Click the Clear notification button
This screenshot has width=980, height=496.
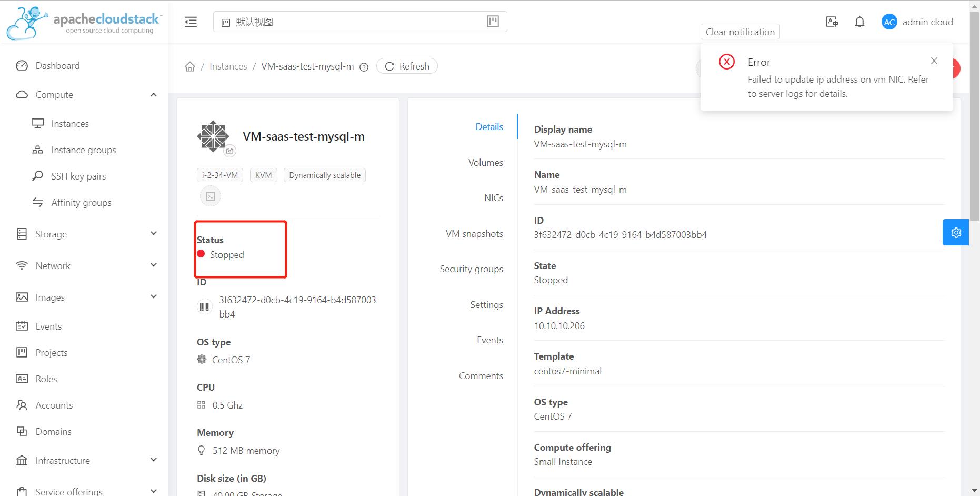739,32
